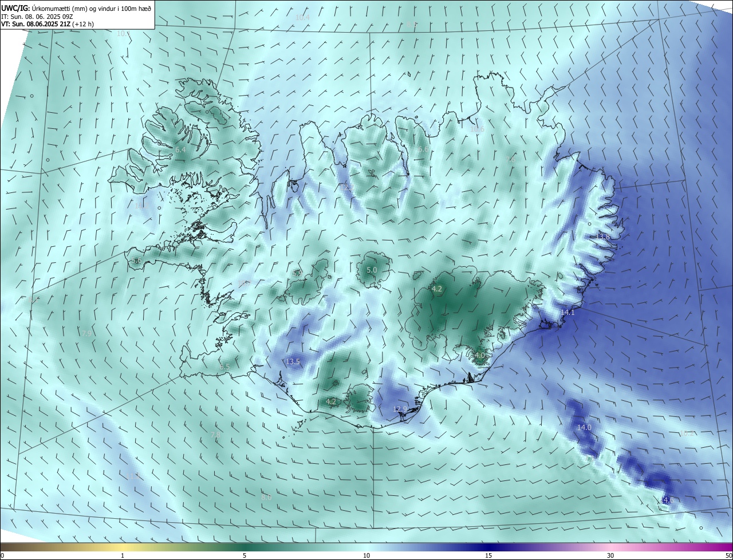Click the 12.9 value on the south coast
This screenshot has width=733, height=560.
pyautogui.click(x=400, y=409)
